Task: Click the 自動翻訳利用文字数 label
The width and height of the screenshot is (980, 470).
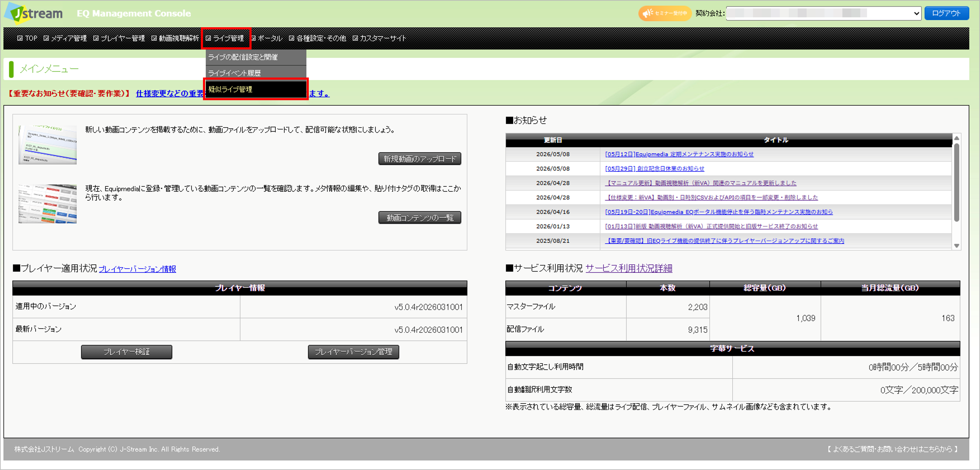Action: 539,390
